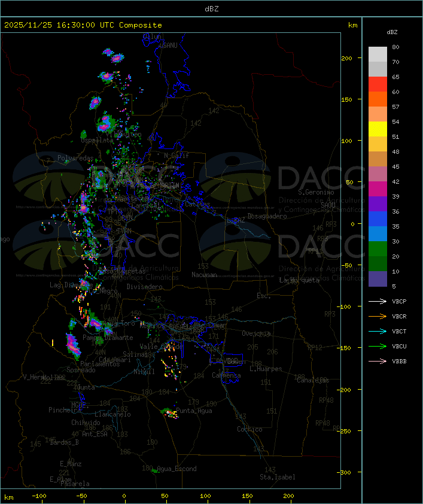Click the pink VBBB arrow legend icon

click(x=378, y=362)
